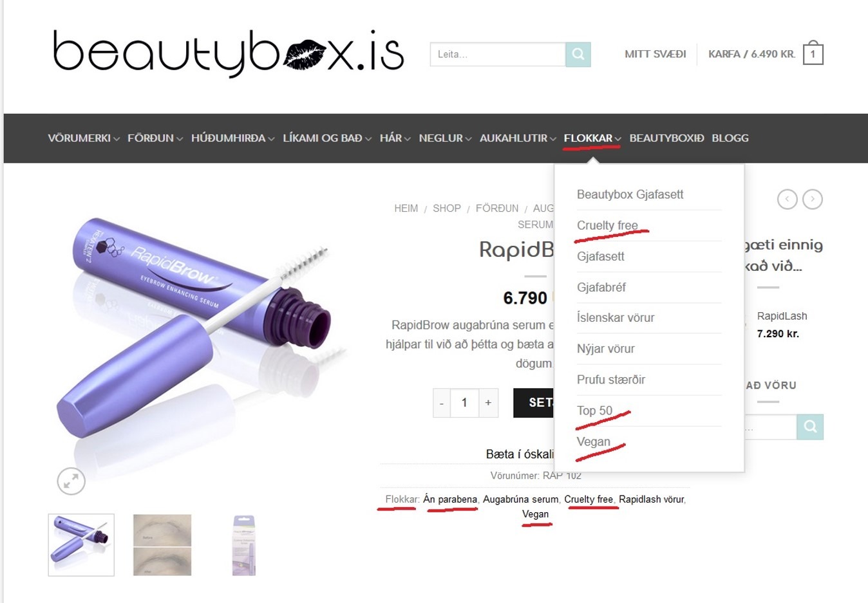This screenshot has width=868, height=603.
Task: Click the search magnifier button in header
Action: click(x=578, y=55)
